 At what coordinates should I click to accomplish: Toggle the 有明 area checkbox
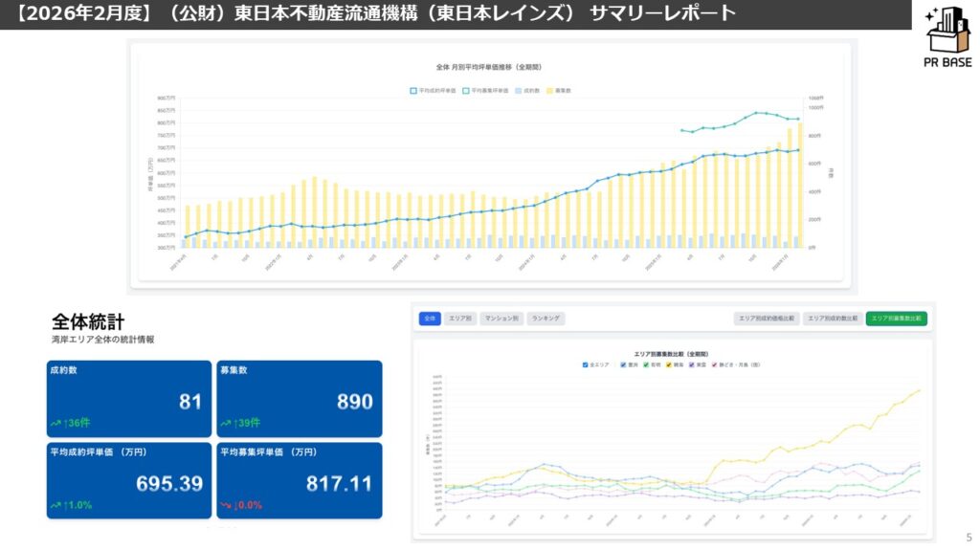click(x=648, y=364)
